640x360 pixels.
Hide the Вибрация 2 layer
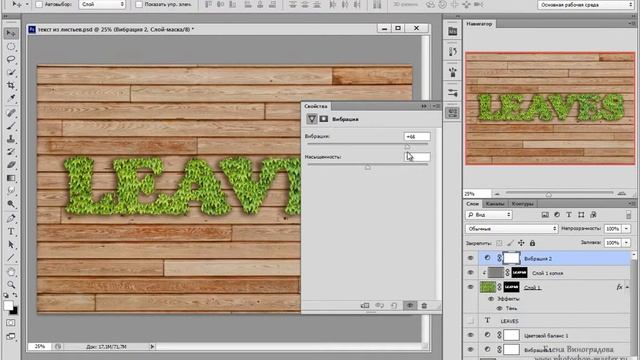point(471,258)
